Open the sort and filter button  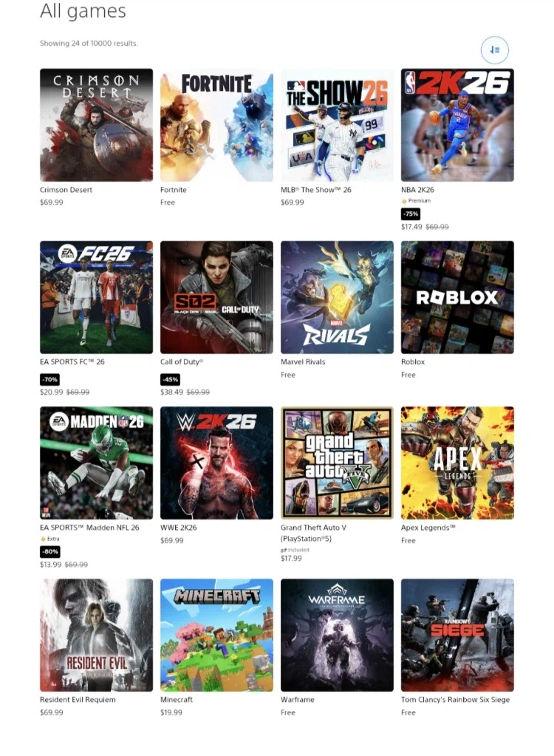(494, 50)
